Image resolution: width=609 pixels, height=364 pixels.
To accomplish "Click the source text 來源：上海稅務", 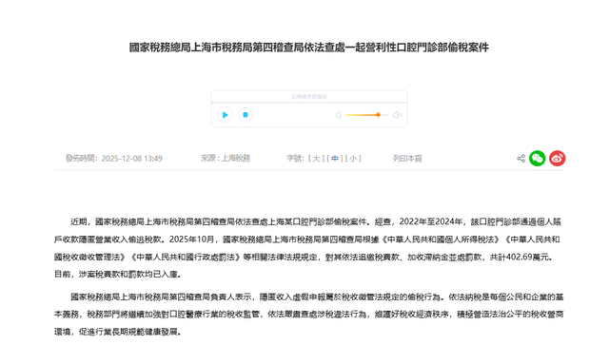I will [x=226, y=159].
